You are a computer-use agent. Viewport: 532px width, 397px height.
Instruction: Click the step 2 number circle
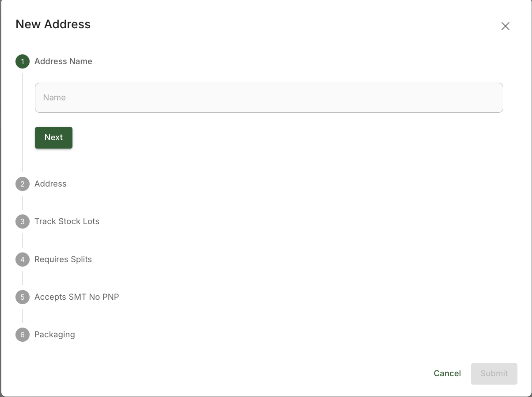[x=23, y=184]
